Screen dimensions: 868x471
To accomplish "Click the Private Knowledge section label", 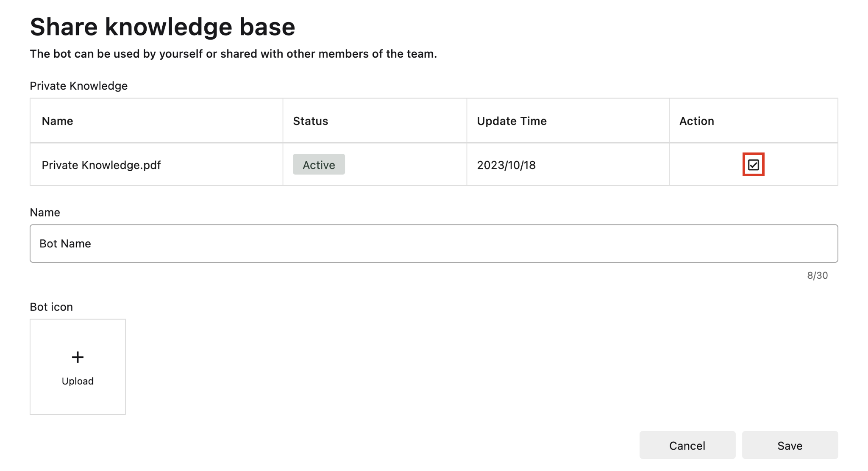I will pos(78,86).
